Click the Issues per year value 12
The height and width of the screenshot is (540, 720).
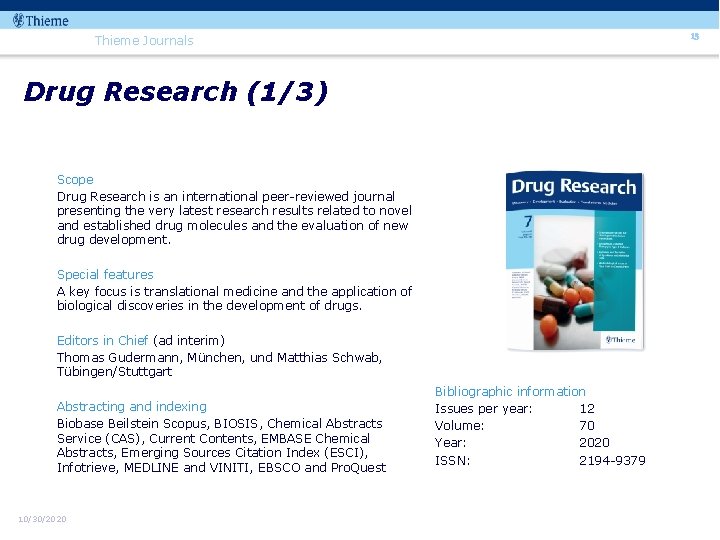tap(587, 408)
